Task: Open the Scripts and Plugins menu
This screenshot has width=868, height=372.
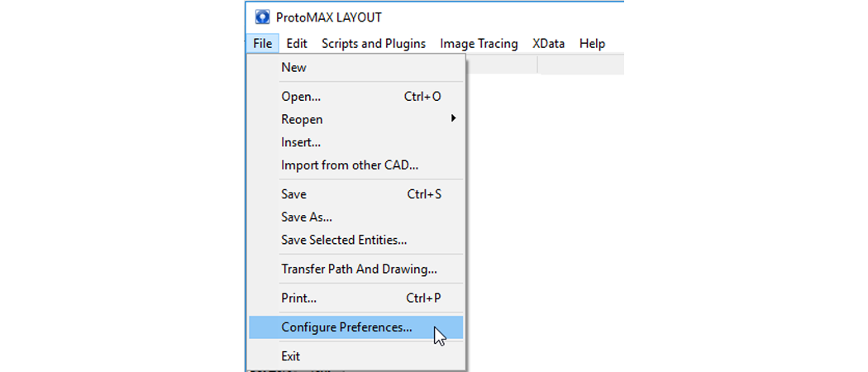Action: click(x=374, y=43)
